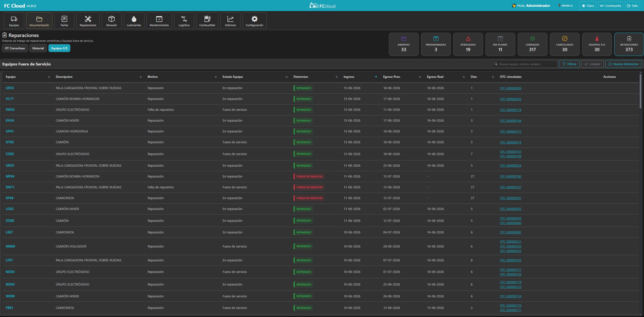Screen dimensions: 644x317
Task: Focus the Buscar equipo search field
Action: click(x=525, y=64)
